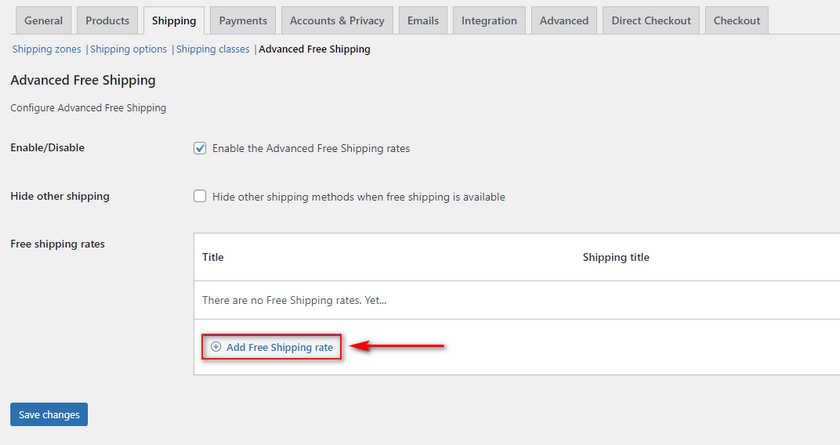The width and height of the screenshot is (840, 445).
Task: Go to the Checkout tab
Action: 737,20
